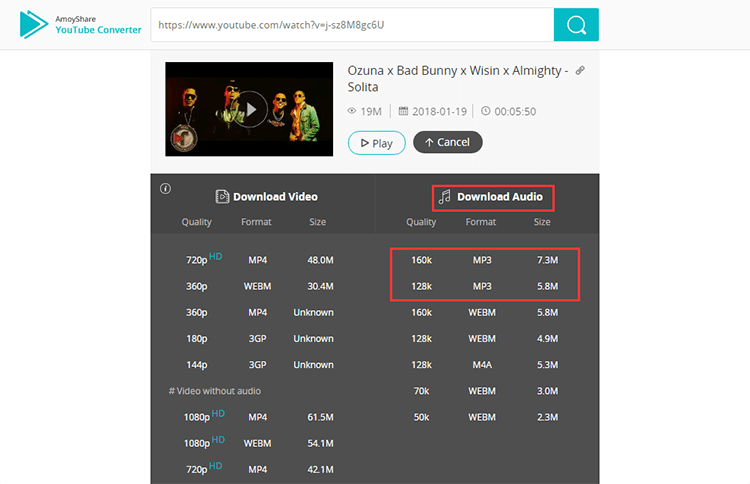The height and width of the screenshot is (484, 750).
Task: Click the calendar date icon
Action: point(403,111)
